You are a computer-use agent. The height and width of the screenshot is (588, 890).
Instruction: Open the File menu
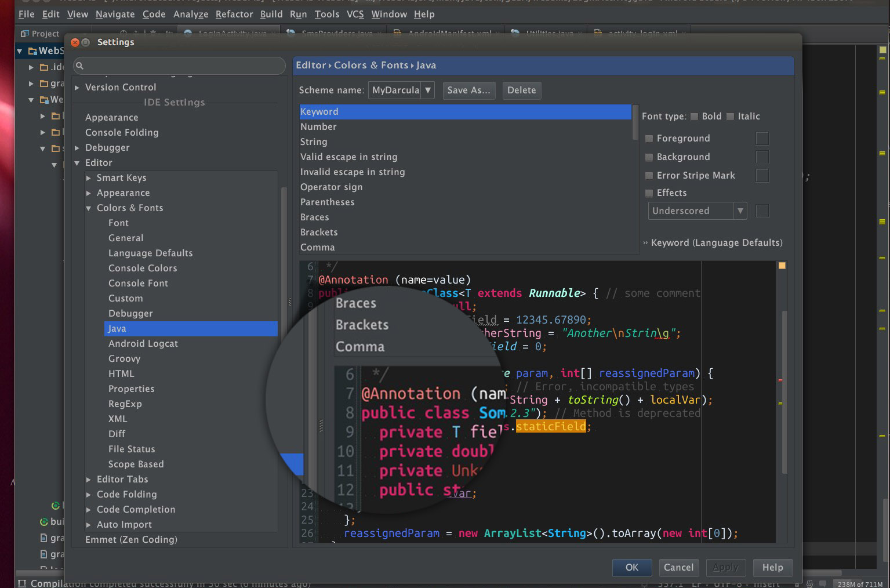pyautogui.click(x=27, y=14)
